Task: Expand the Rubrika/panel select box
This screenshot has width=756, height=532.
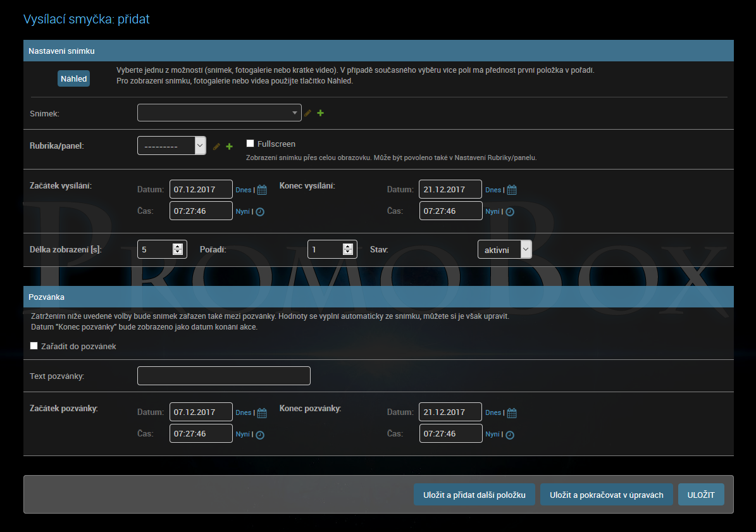Action: 171,145
